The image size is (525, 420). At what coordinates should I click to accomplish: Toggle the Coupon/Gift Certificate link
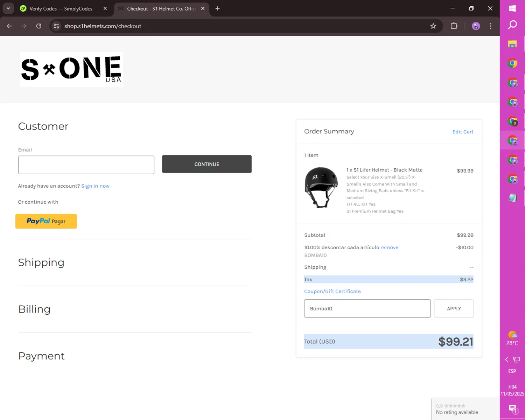pos(332,291)
